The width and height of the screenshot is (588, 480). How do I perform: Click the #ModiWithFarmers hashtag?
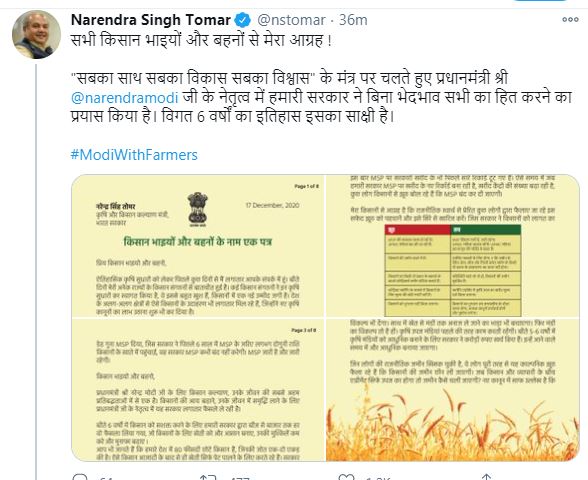coord(134,154)
